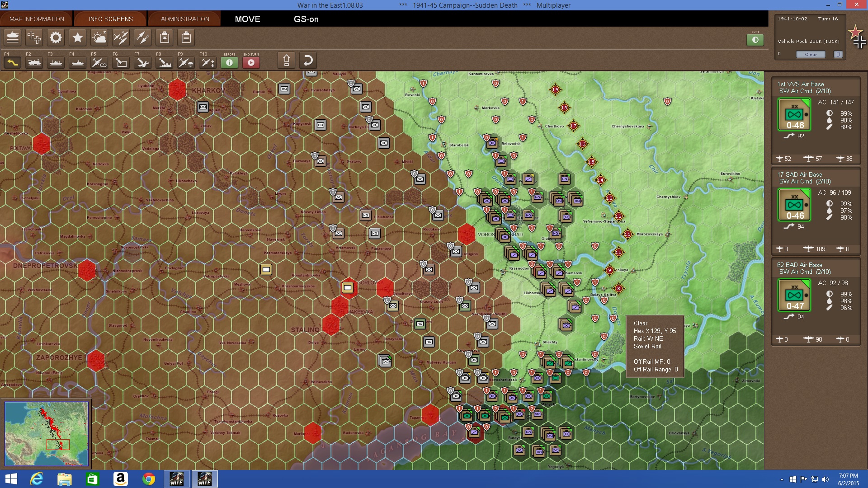Open Amazon app from taskbar
868x488 pixels.
pos(120,479)
